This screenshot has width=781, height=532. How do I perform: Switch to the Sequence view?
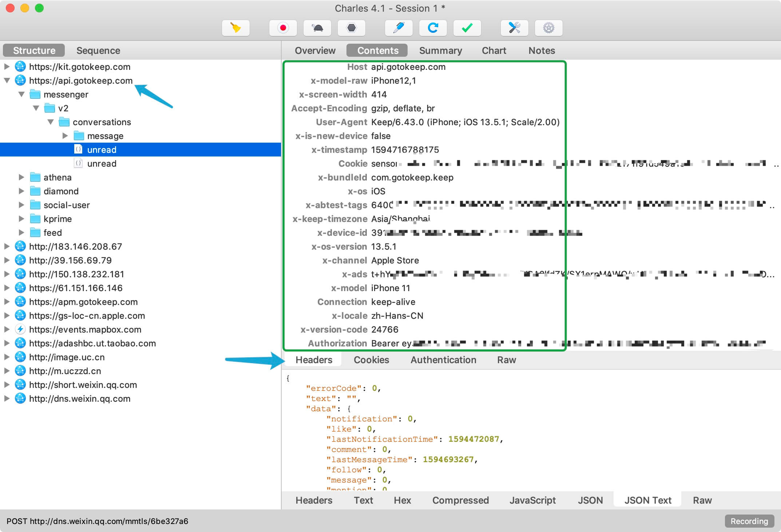pyautogui.click(x=98, y=50)
